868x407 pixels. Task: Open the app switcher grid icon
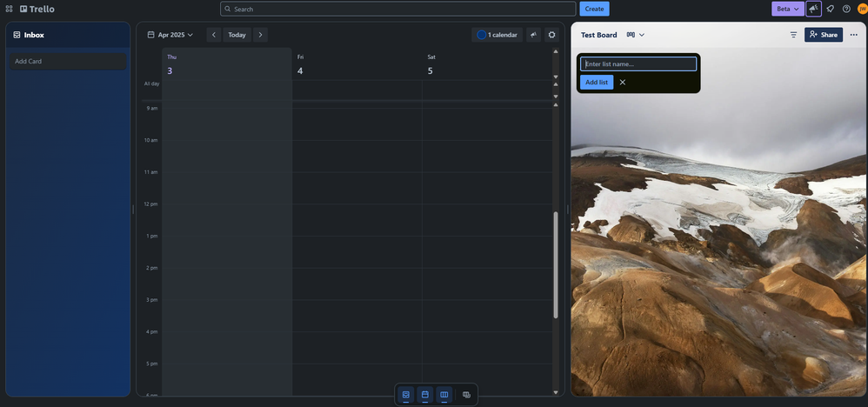click(x=9, y=9)
